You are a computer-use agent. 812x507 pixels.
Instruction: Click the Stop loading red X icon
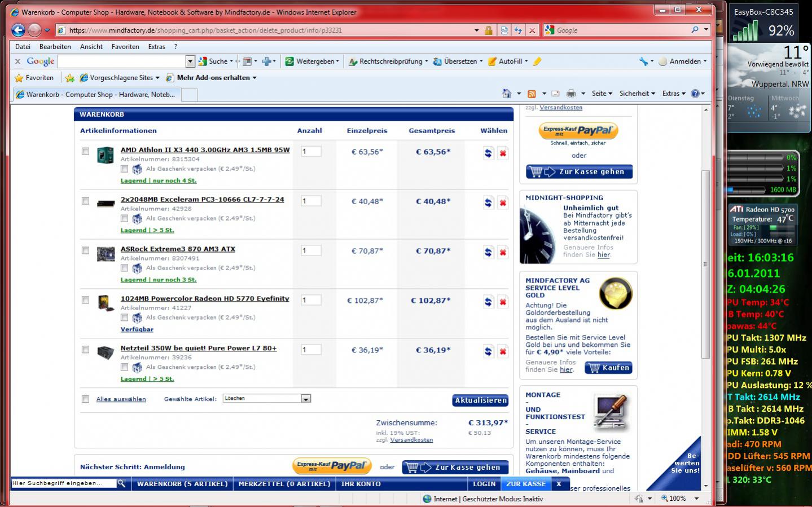tap(532, 30)
